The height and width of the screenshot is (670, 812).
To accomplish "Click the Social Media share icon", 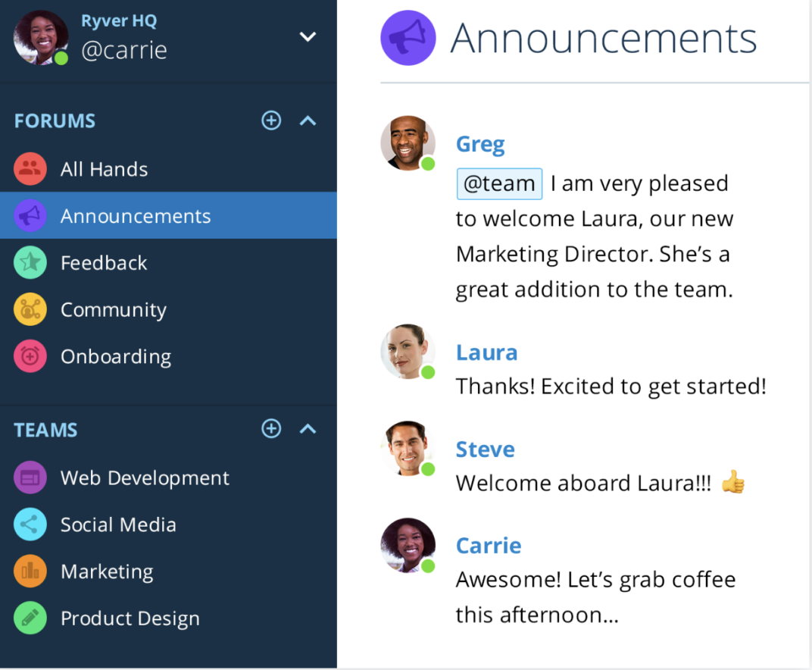I will [30, 525].
